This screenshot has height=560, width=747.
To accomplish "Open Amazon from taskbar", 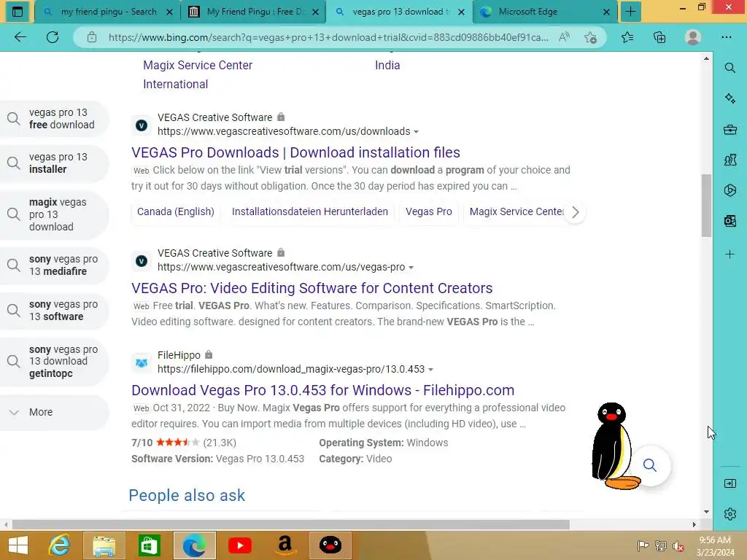I will (285, 545).
